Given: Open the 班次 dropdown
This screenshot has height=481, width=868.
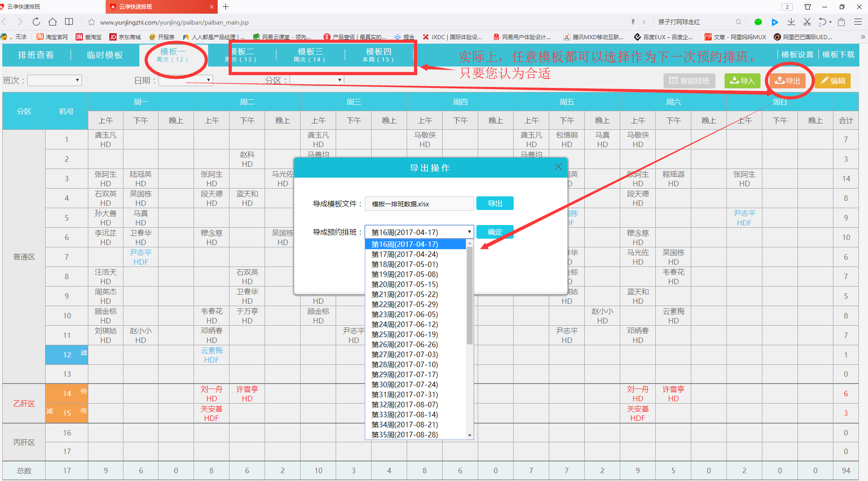Looking at the screenshot, I should [55, 81].
